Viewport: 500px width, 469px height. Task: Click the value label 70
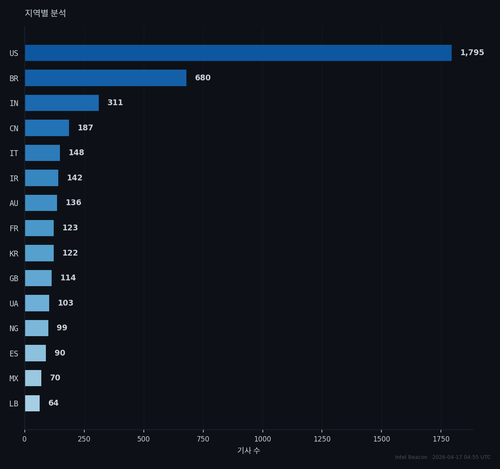[55, 378]
